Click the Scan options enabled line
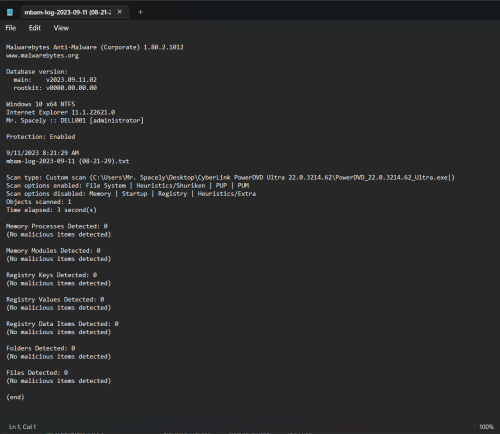 pyautogui.click(x=127, y=186)
